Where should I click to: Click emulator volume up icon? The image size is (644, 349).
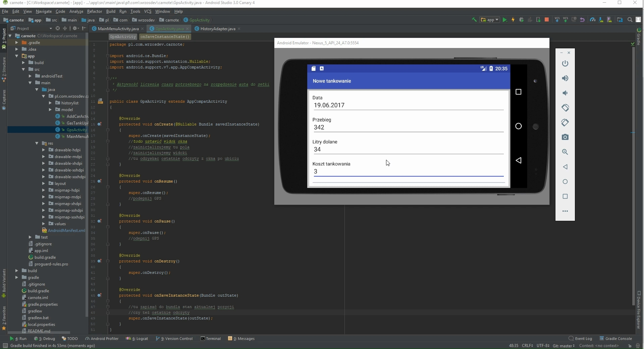pos(565,78)
